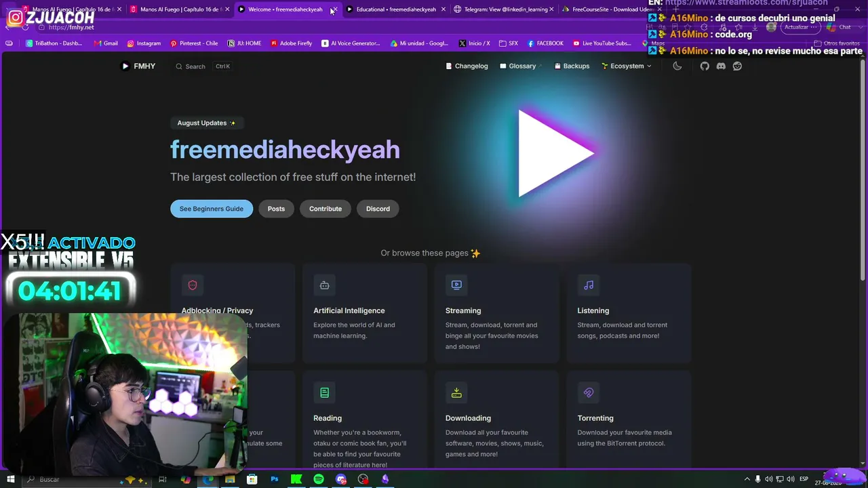This screenshot has width=868, height=488.
Task: Click the Listening card's music note icon
Action: (589, 285)
